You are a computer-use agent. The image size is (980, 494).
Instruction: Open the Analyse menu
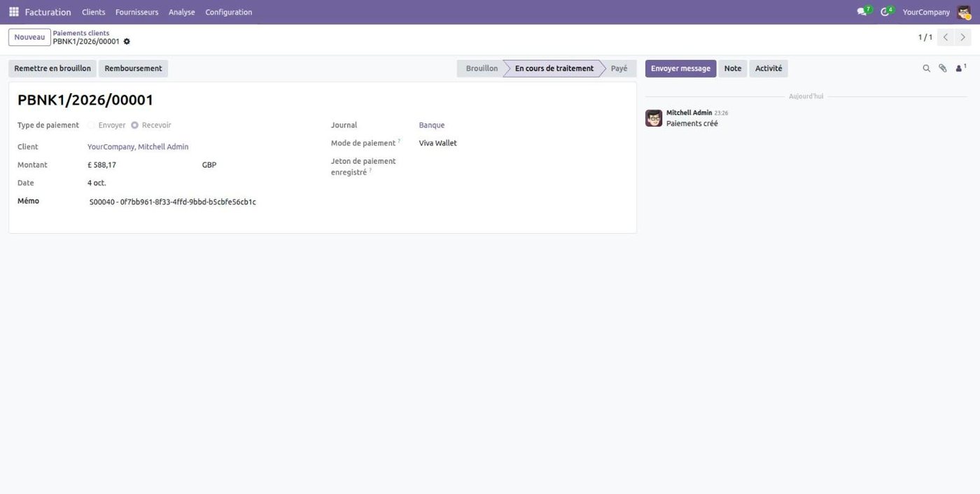tap(182, 12)
